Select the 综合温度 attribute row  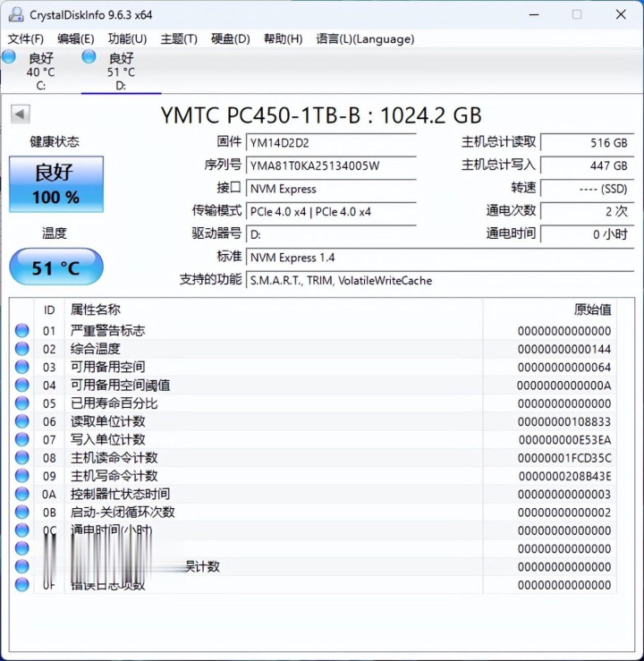313,349
